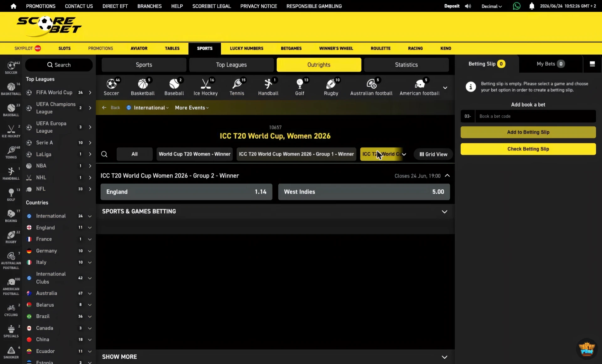Choose American football outrights icon
The width and height of the screenshot is (602, 364).
click(420, 87)
